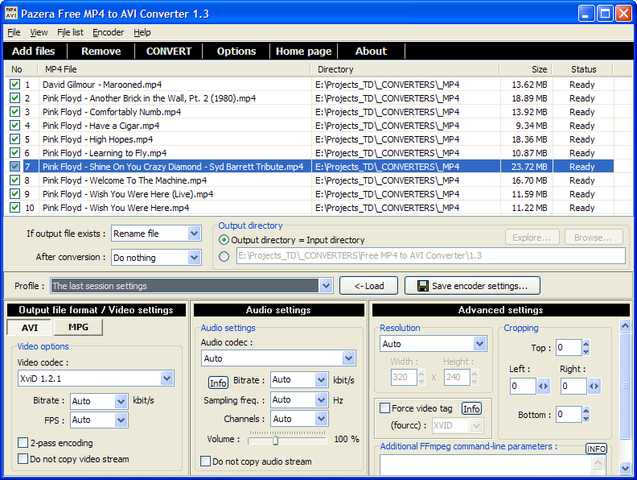Select Output directory = Input directory radio
Image resolution: width=637 pixels, height=480 pixels.
224,240
